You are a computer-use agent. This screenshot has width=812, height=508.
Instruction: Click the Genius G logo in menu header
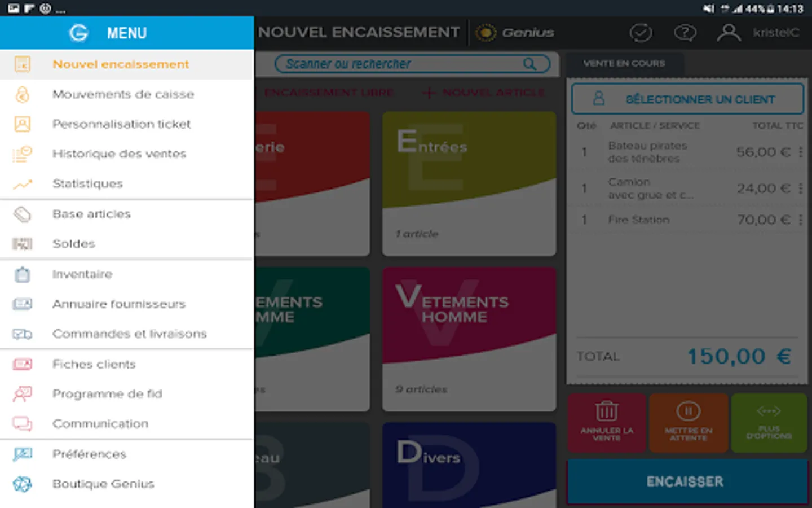(x=79, y=33)
